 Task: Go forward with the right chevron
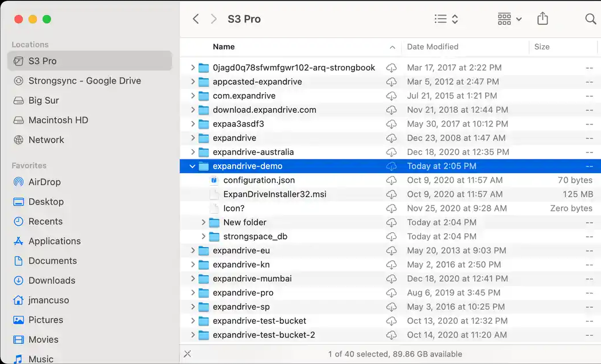(x=213, y=19)
